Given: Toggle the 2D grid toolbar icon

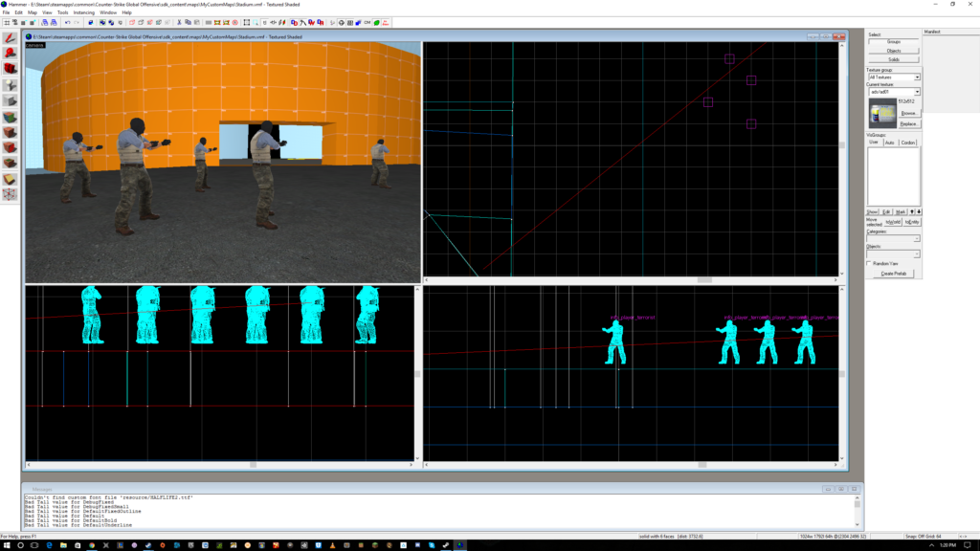Looking at the screenshot, I should (x=7, y=23).
